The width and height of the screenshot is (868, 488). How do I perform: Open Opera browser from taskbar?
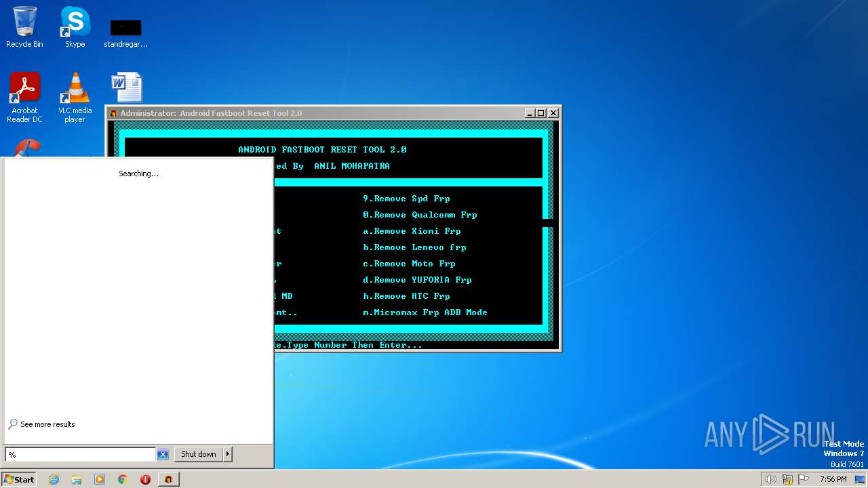pyautogui.click(x=145, y=479)
